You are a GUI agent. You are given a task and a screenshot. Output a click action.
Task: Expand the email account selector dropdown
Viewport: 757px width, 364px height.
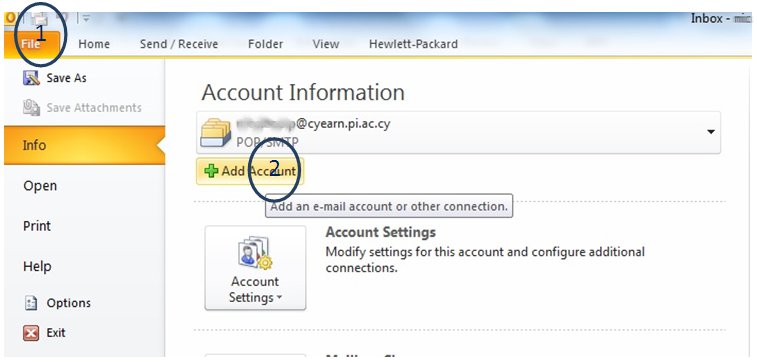tap(710, 132)
